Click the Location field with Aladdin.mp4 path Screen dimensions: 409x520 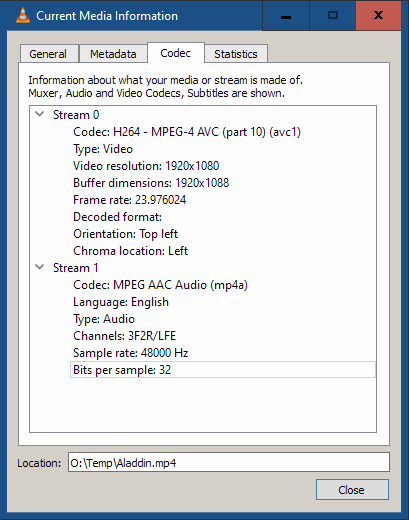click(x=229, y=462)
